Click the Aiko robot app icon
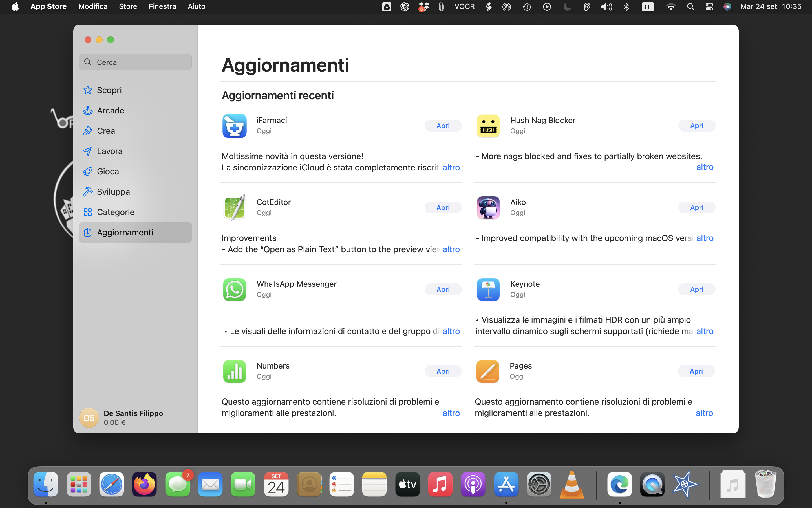 tap(488, 208)
